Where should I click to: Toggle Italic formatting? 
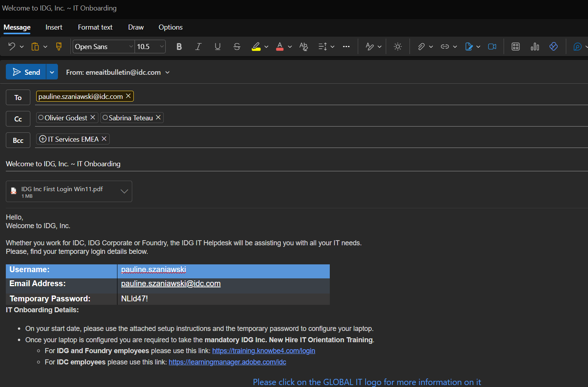click(x=198, y=47)
